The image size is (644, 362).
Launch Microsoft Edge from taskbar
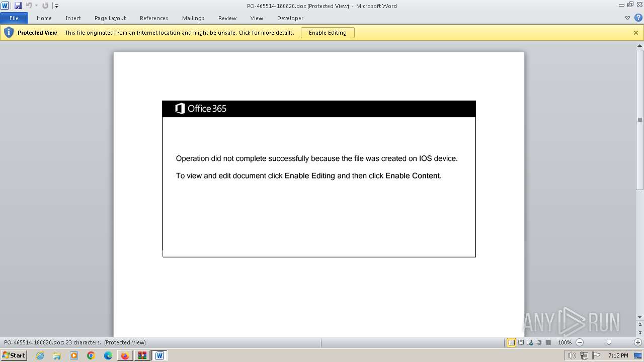[108, 355]
